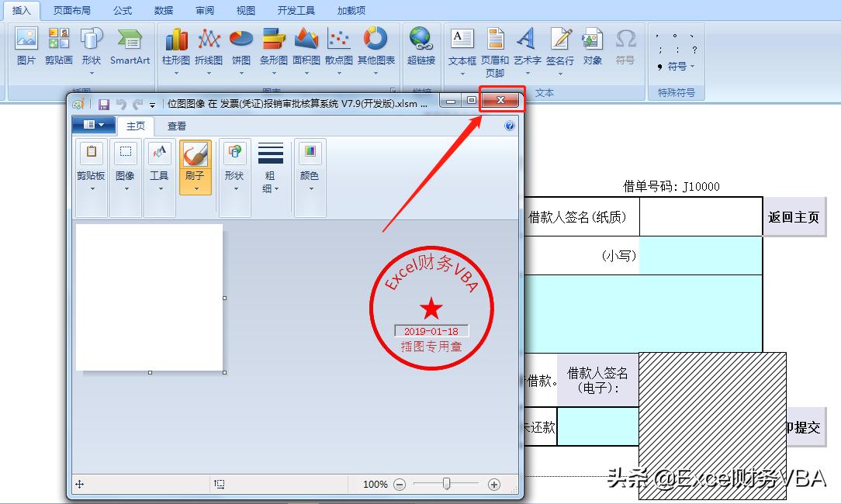This screenshot has width=841, height=504.
Task: Select the Paint brush (刷子) tool
Action: tap(196, 166)
